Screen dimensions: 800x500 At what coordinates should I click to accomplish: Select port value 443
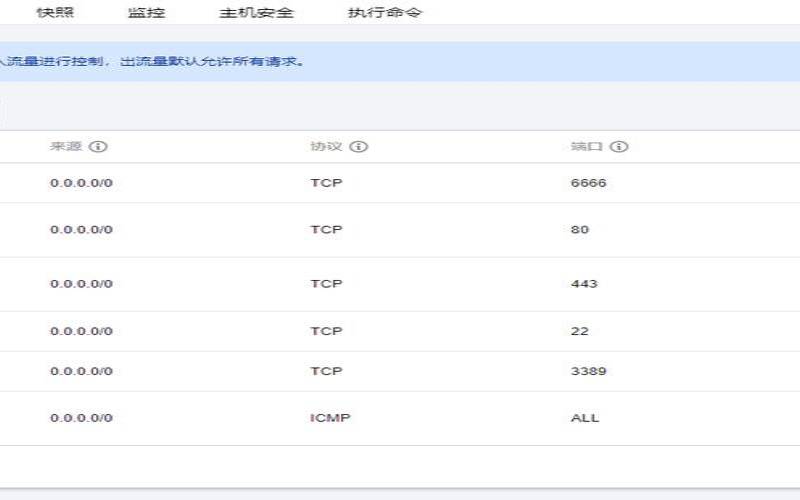584,284
